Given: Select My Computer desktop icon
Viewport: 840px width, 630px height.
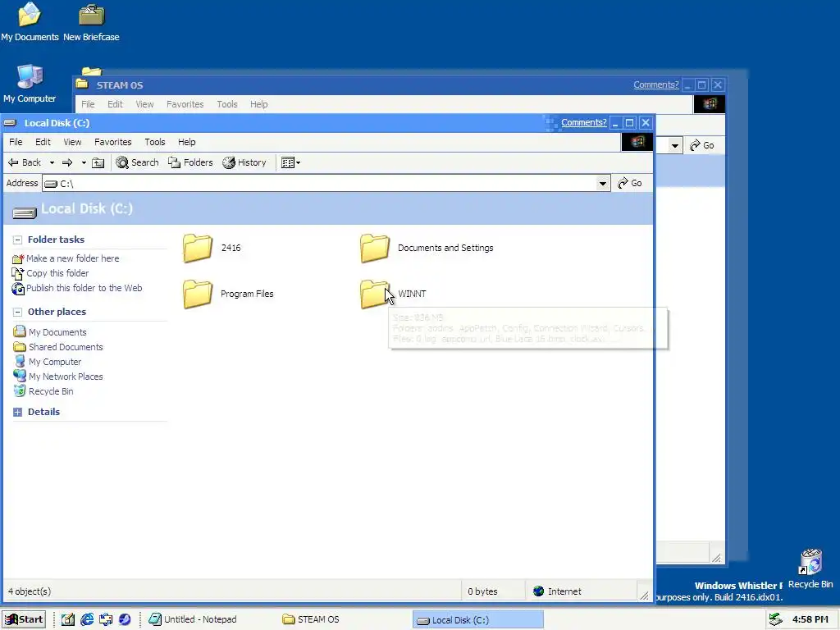Looking at the screenshot, I should 30,84.
